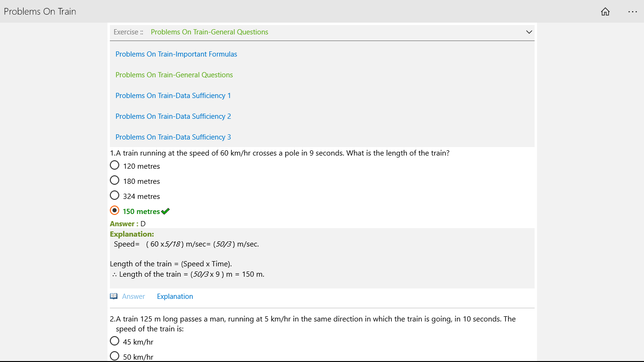The image size is (644, 362).
Task: Select the 150 metres radio option
Action: point(115,211)
